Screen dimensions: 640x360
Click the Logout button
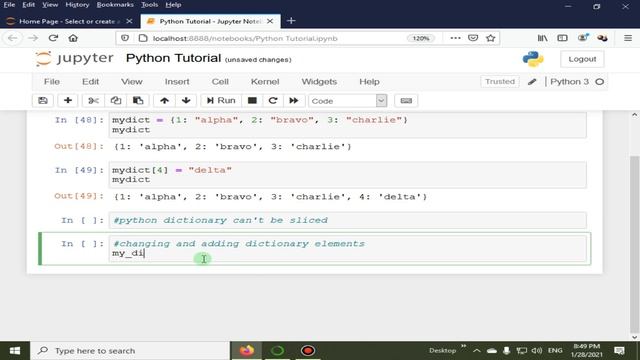point(582,59)
